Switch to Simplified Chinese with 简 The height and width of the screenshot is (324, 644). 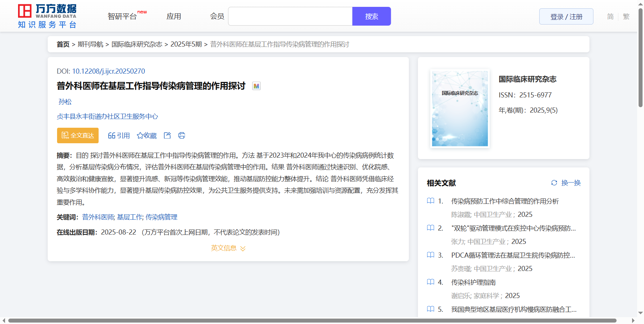pyautogui.click(x=610, y=17)
